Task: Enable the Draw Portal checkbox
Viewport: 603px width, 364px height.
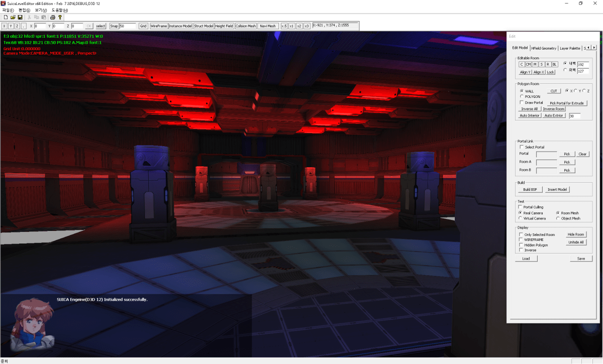Action: [x=522, y=102]
